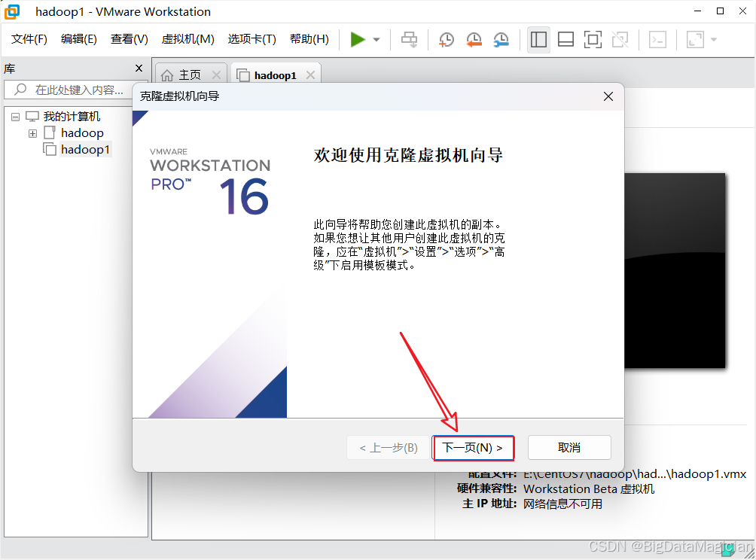Revert to snapshot toolbar icon
Screen dimensions: 756x560
tap(474, 40)
